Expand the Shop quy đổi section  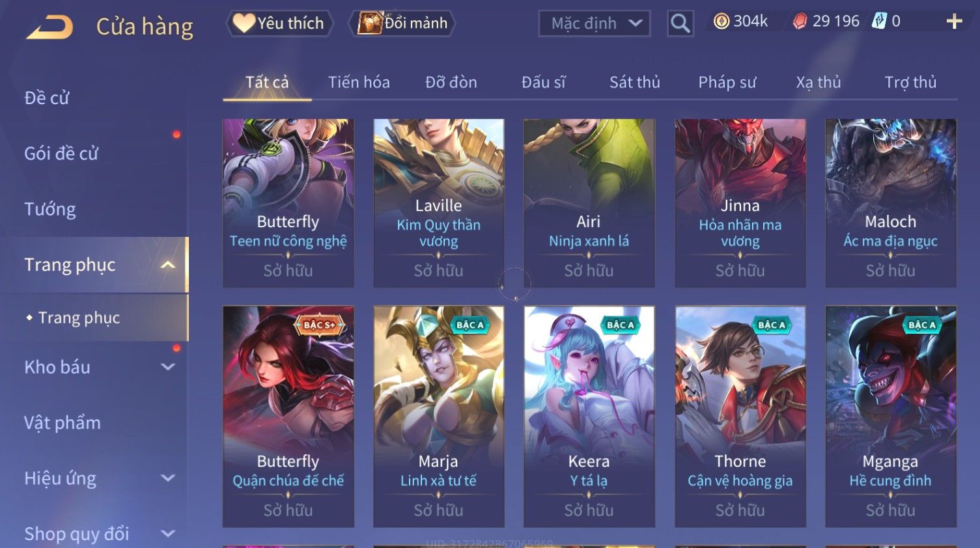point(168,534)
